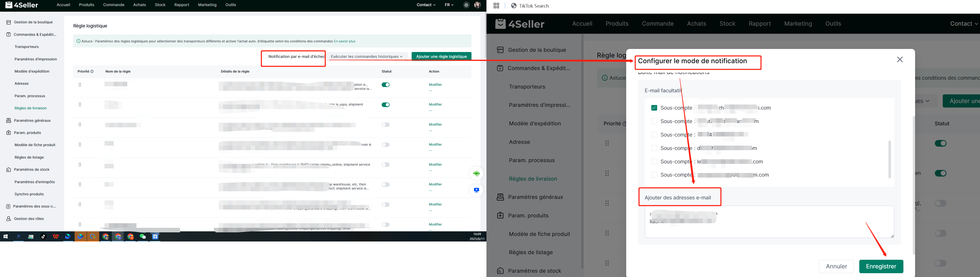Click into the Ajouter des adresses e-mail text area
The width and height of the screenshot is (980, 277).
pyautogui.click(x=769, y=222)
